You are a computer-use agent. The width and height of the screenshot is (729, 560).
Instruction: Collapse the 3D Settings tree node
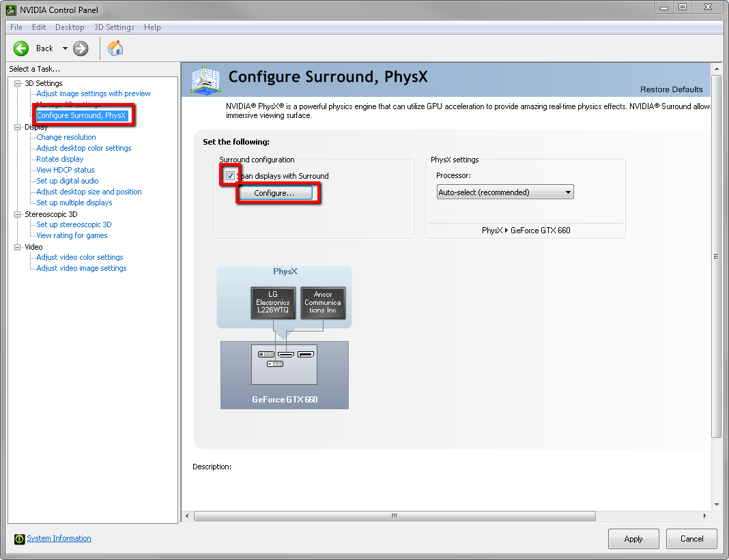pyautogui.click(x=18, y=84)
